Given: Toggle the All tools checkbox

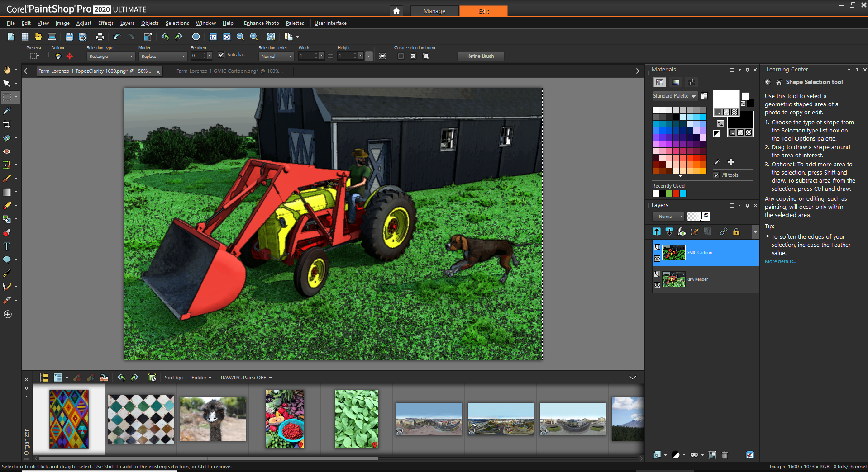Looking at the screenshot, I should click(716, 175).
